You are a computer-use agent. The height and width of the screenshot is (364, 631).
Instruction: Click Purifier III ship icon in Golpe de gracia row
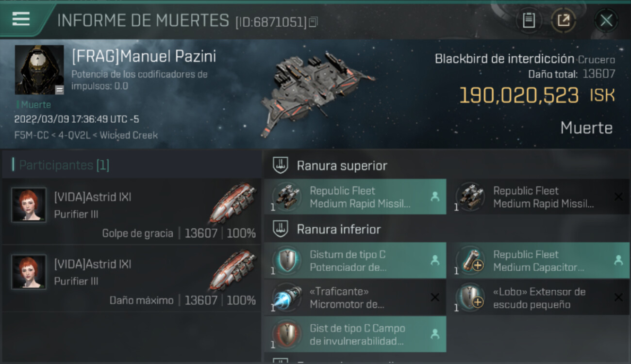tap(232, 203)
